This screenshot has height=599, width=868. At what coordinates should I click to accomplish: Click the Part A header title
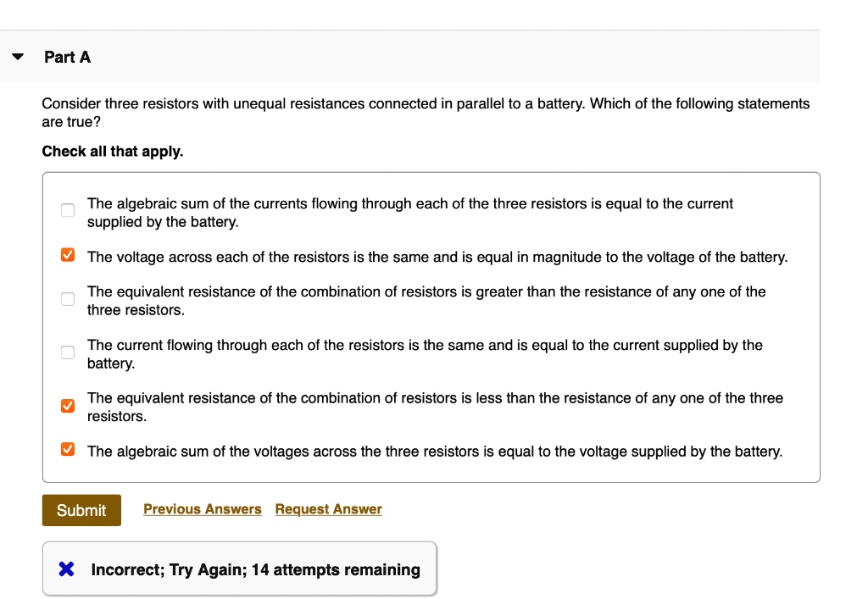pos(67,58)
